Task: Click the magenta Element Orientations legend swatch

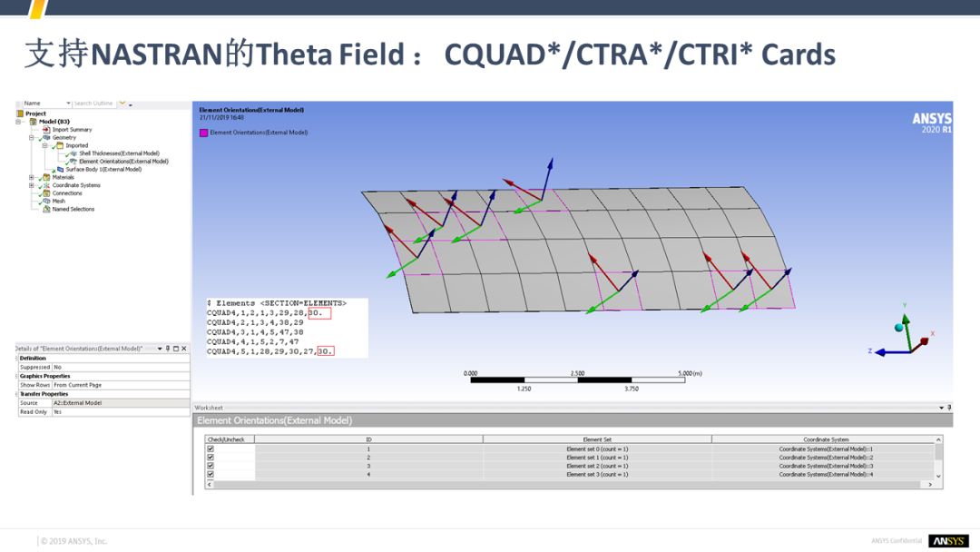Action: 203,133
